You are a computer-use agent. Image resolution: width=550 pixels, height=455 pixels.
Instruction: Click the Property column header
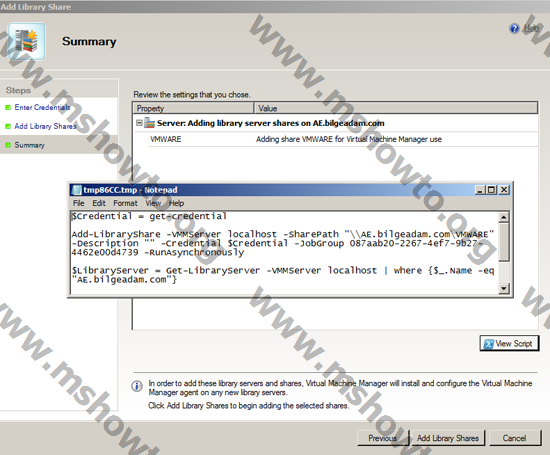coord(193,108)
